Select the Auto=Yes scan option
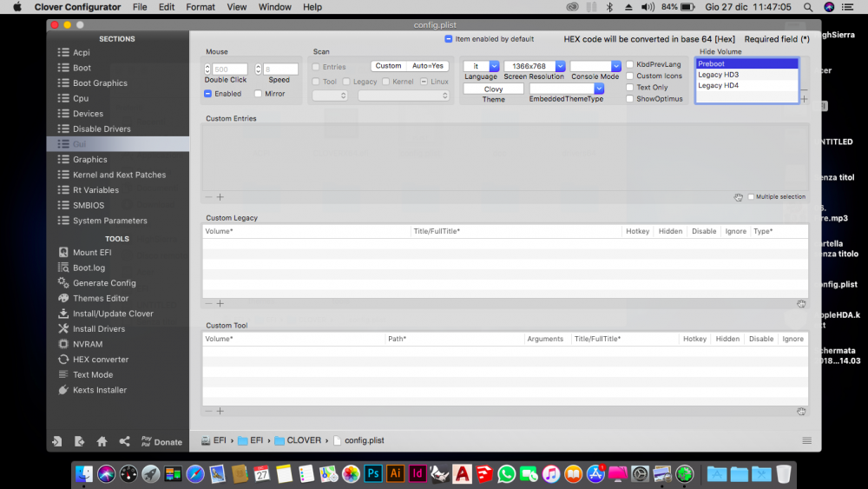This screenshot has height=489, width=868. [427, 66]
